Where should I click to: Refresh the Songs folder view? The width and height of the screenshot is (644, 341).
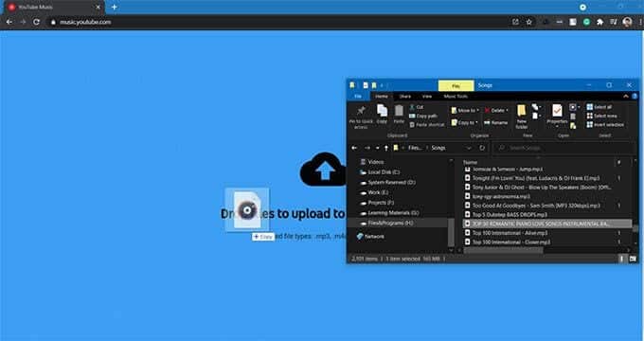(x=482, y=148)
